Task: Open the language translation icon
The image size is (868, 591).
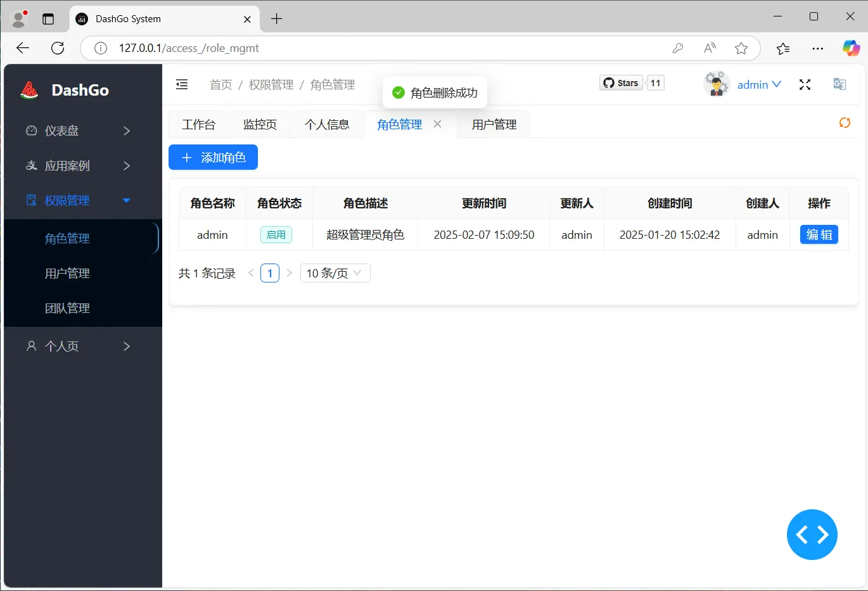Action: click(839, 84)
